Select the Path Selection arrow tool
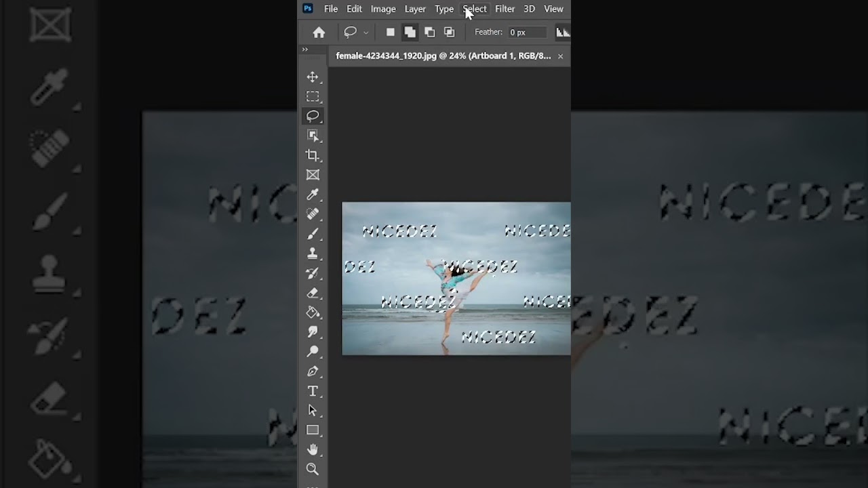Screen dimensions: 868x488 [x=313, y=410]
